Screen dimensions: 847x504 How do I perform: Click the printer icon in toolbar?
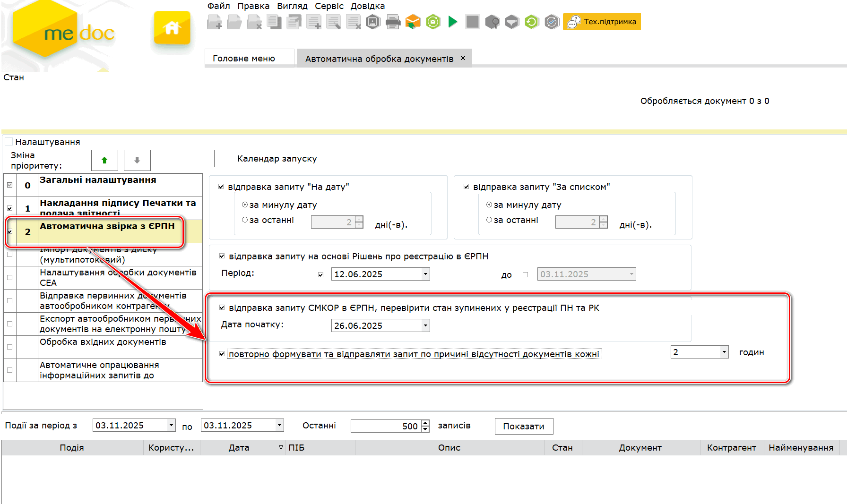pyautogui.click(x=393, y=22)
